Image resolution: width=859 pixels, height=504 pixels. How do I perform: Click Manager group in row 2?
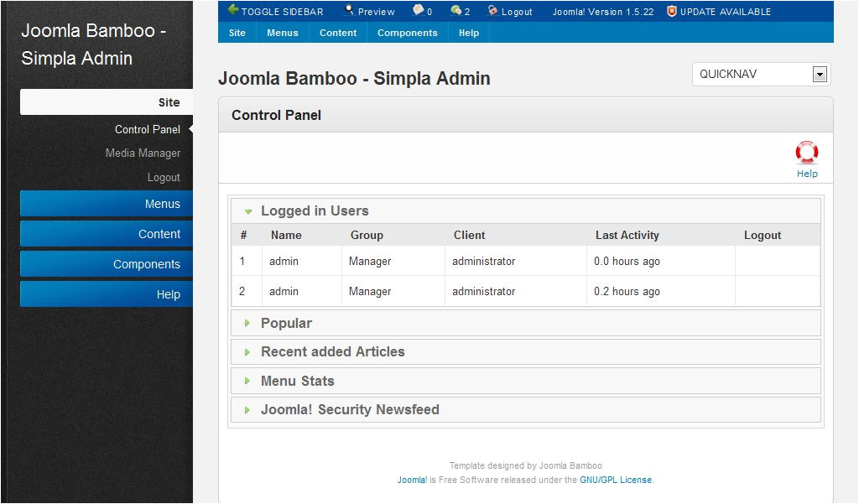click(370, 292)
